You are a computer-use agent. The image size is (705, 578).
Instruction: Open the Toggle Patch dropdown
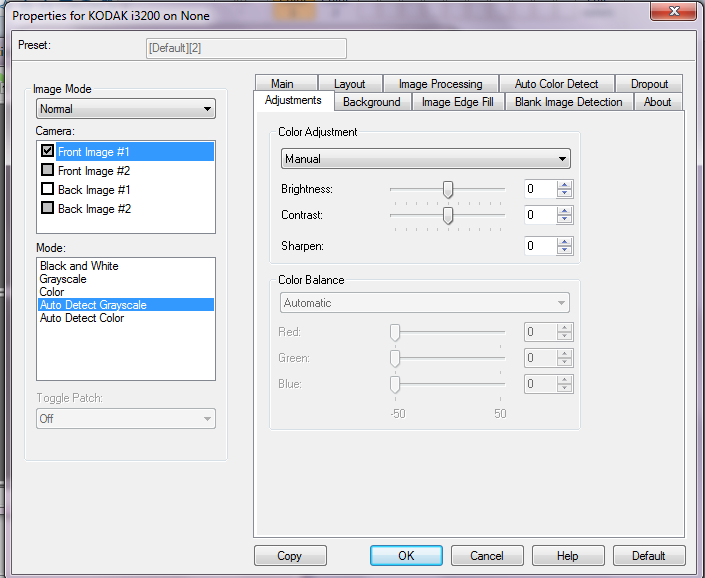tap(125, 418)
